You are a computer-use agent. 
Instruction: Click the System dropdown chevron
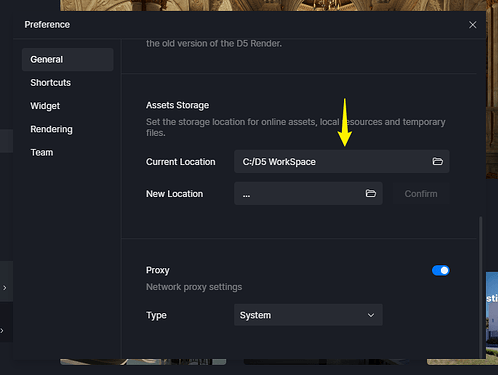[x=371, y=315]
